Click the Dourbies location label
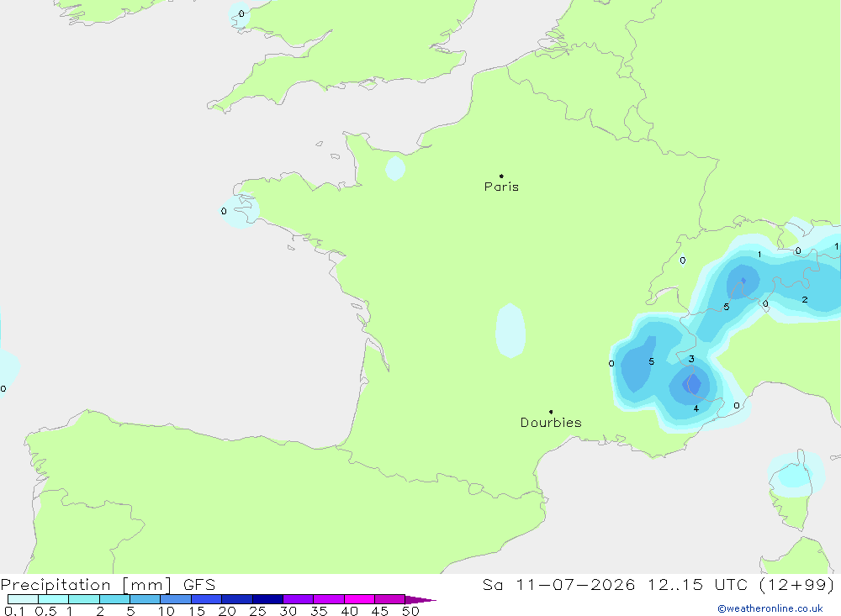The image size is (841, 616). tap(551, 423)
